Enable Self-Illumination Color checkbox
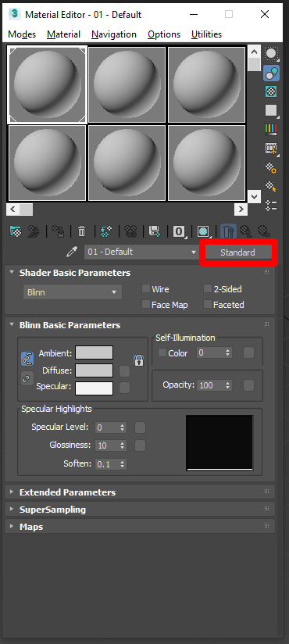 [x=162, y=352]
